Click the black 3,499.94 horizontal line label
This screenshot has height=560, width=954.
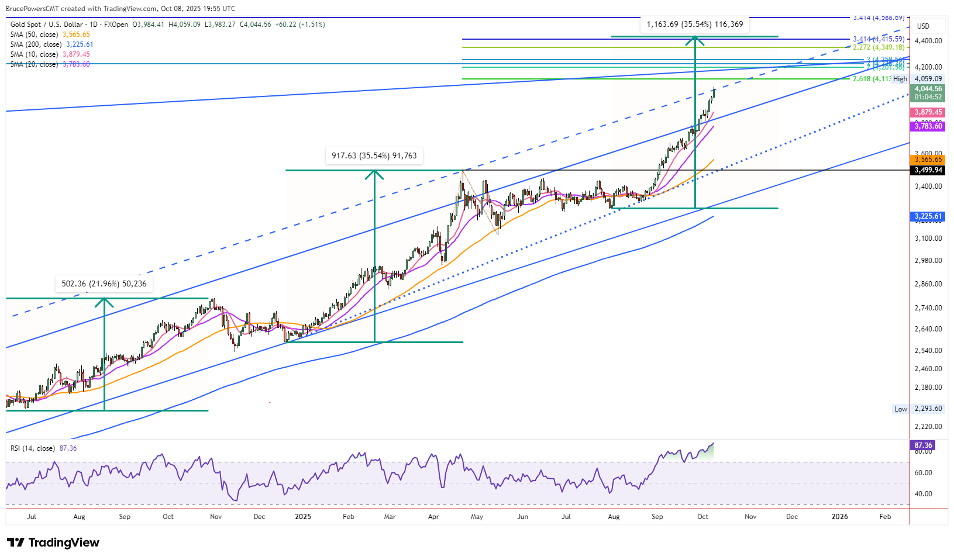click(928, 170)
